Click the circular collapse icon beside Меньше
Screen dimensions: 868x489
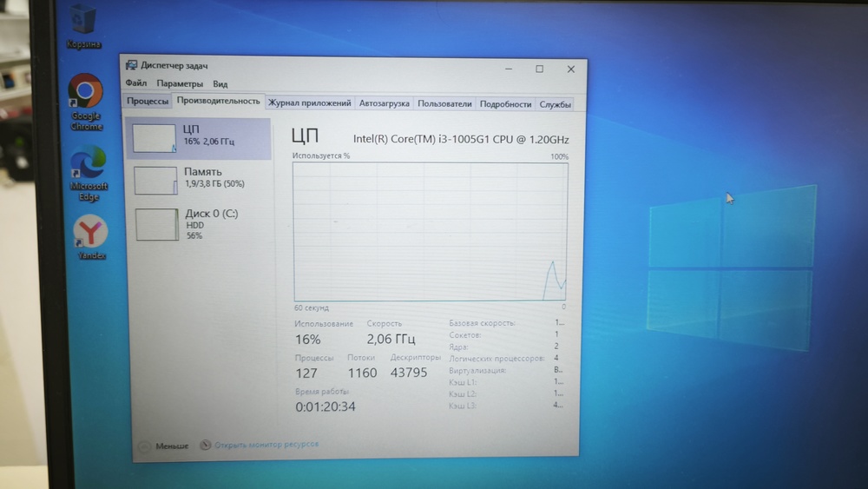144,446
